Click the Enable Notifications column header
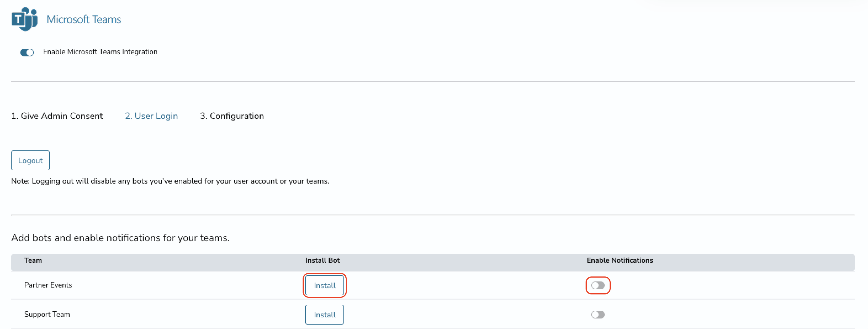 click(x=620, y=260)
